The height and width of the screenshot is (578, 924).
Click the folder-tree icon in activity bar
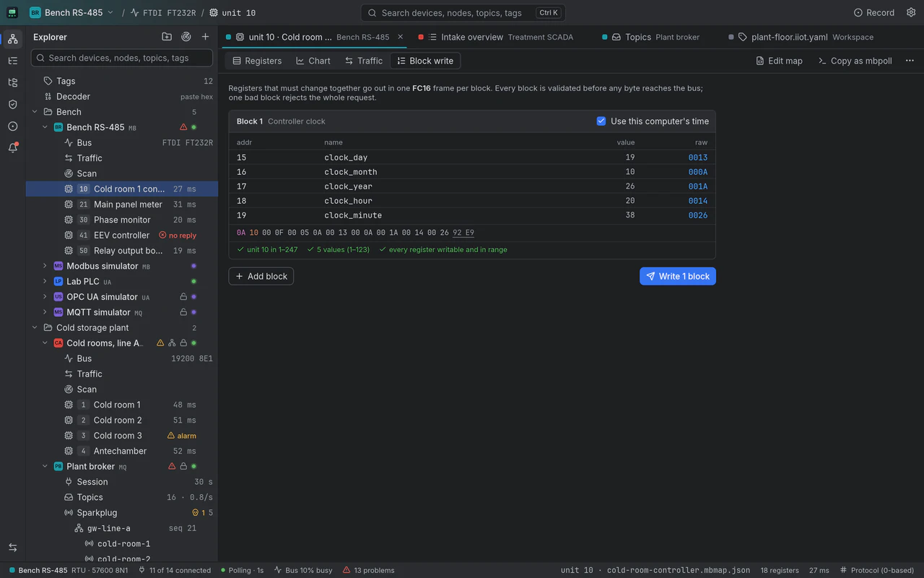[12, 82]
